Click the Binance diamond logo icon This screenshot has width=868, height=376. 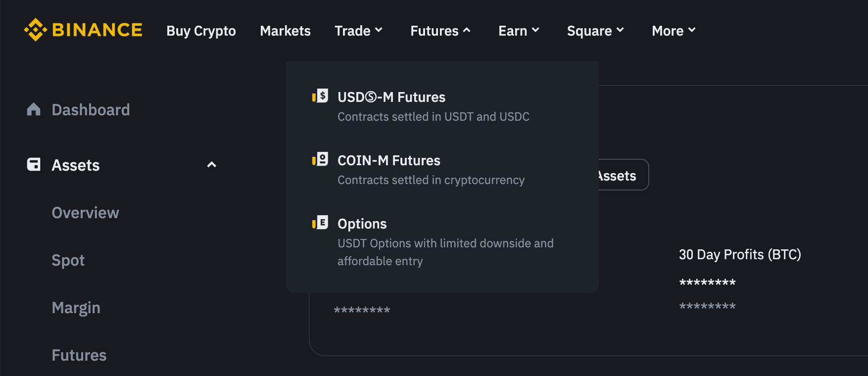tap(35, 30)
